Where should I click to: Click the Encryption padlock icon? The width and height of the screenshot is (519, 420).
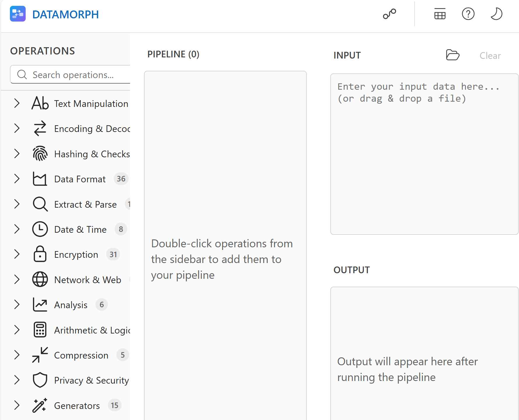pyautogui.click(x=40, y=254)
